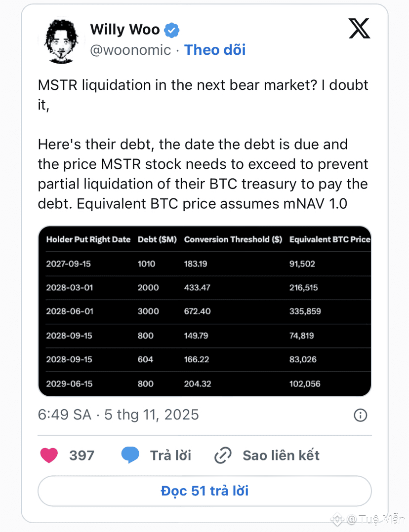Image resolution: width=409 pixels, height=532 pixels.
Task: Click the Willy Woo display name
Action: click(x=125, y=30)
